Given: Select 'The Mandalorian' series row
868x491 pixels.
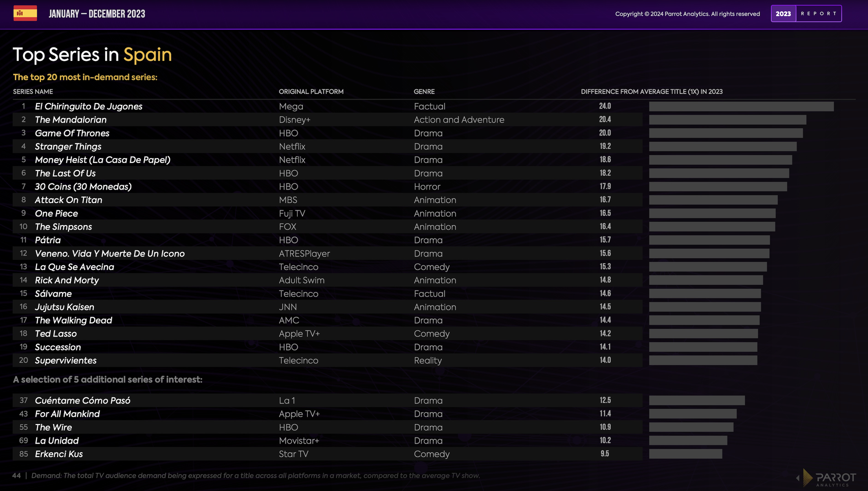Looking at the screenshot, I should coord(327,120).
